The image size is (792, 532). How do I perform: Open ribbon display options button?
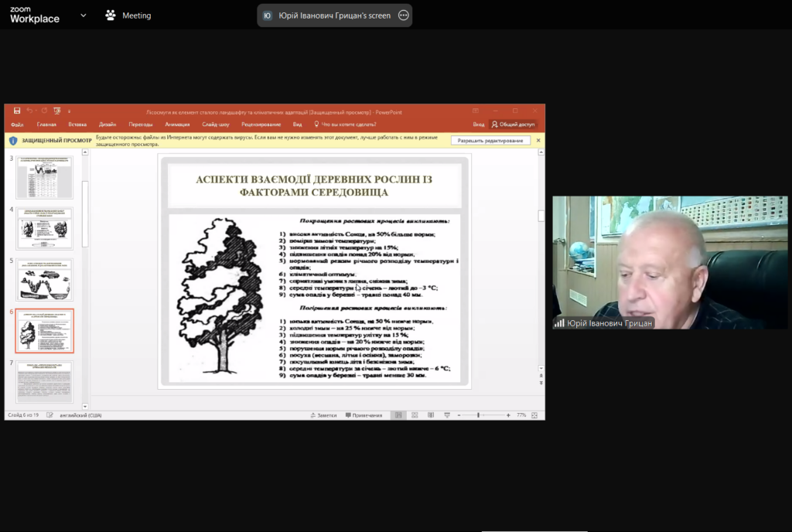pos(476,111)
